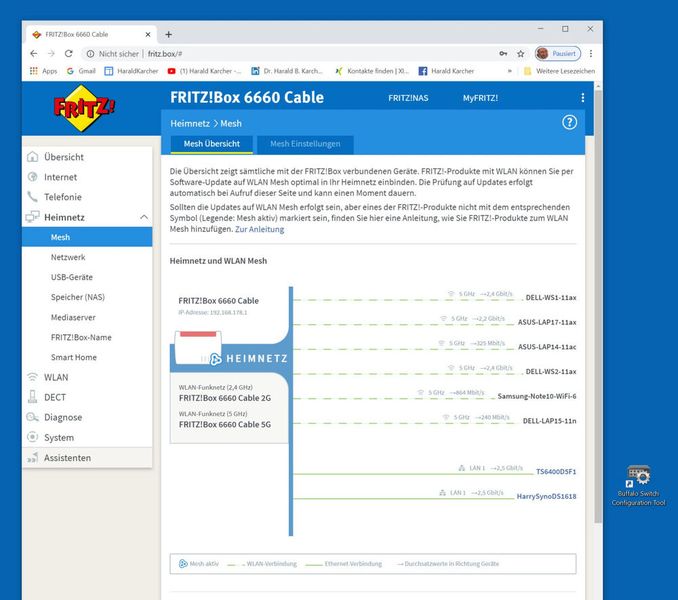Open the Kontakte finden bookmark
Screen dimensions: 678x600
tap(372, 71)
